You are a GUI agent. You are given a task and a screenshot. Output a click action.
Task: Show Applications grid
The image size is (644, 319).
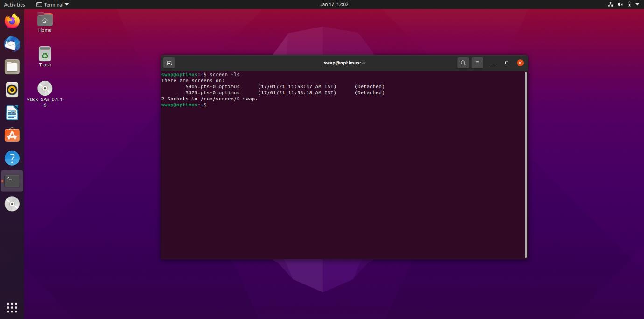coord(12,307)
